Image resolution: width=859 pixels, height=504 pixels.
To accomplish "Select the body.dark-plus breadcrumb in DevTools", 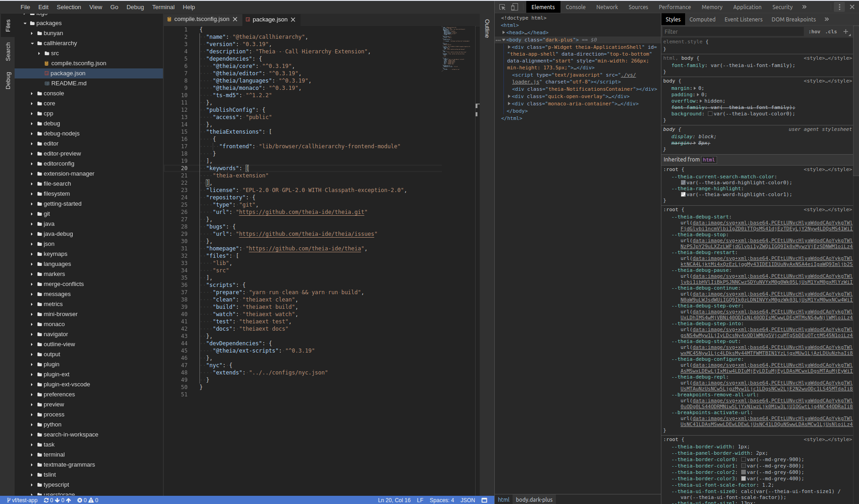I will pyautogui.click(x=534, y=499).
